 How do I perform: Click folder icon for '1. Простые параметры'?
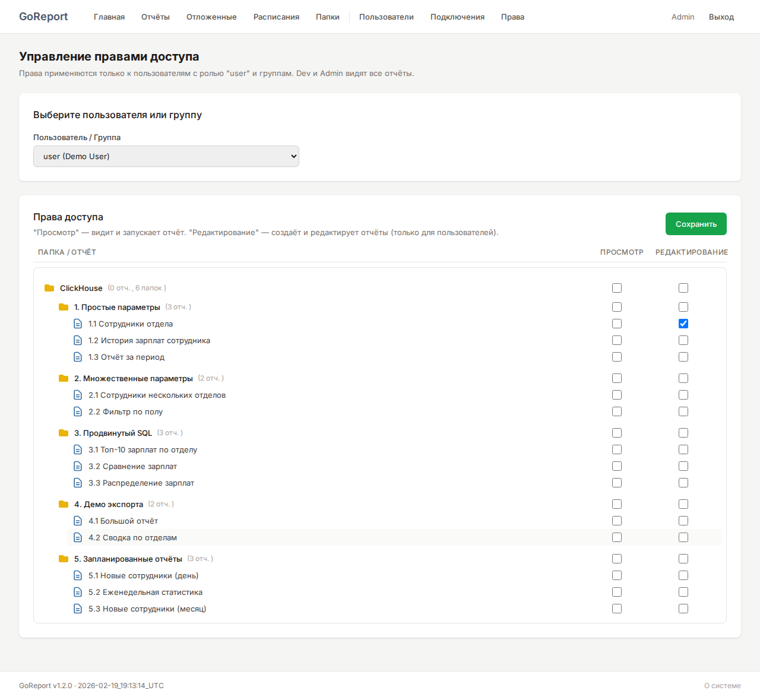coord(64,307)
